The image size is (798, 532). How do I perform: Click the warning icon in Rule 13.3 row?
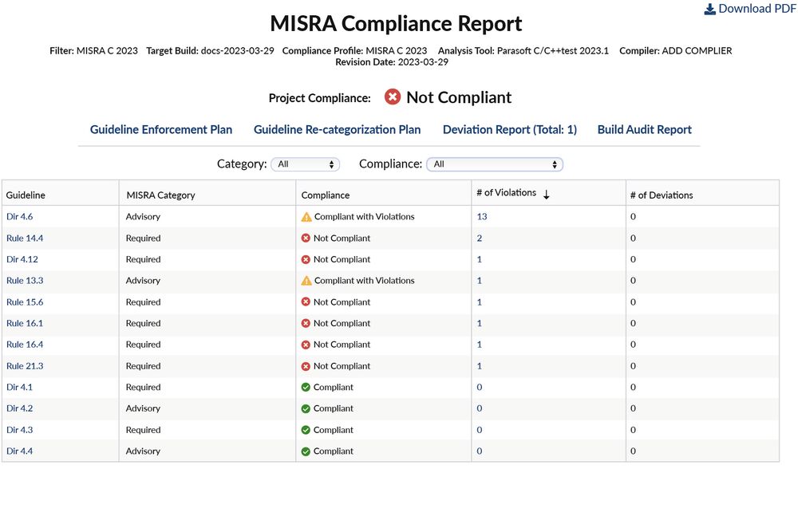click(x=306, y=281)
